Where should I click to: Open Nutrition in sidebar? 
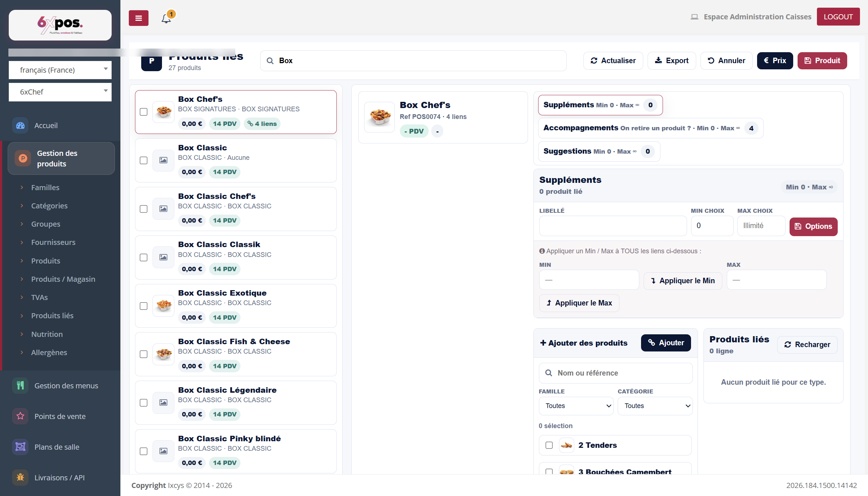[x=47, y=334]
